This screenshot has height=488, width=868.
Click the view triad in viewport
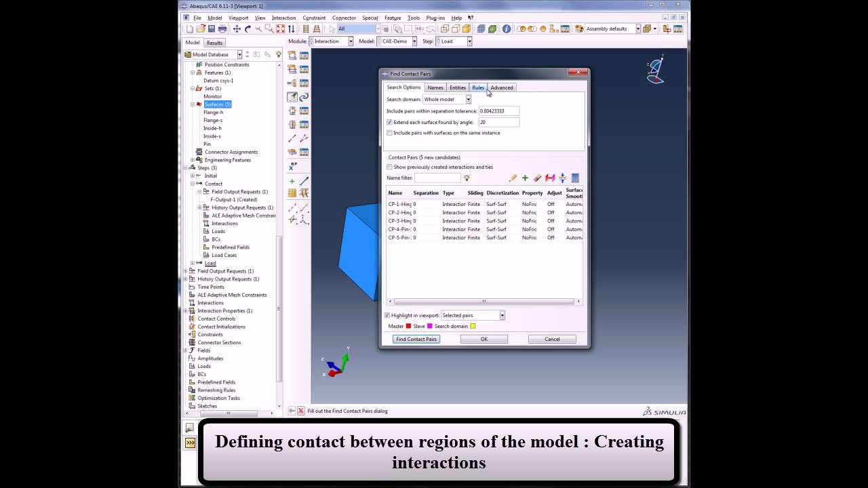click(336, 364)
